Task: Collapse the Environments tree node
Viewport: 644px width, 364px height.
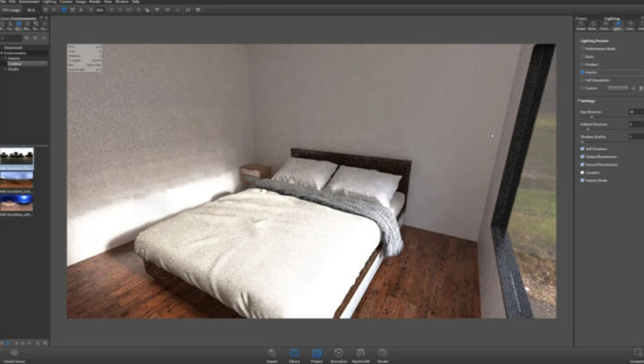Action: (x=2, y=53)
